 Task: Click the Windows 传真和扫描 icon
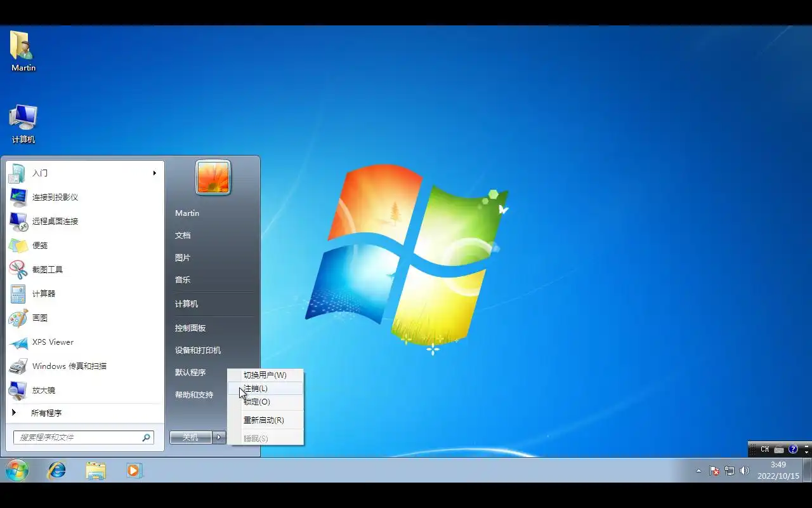pos(18,366)
